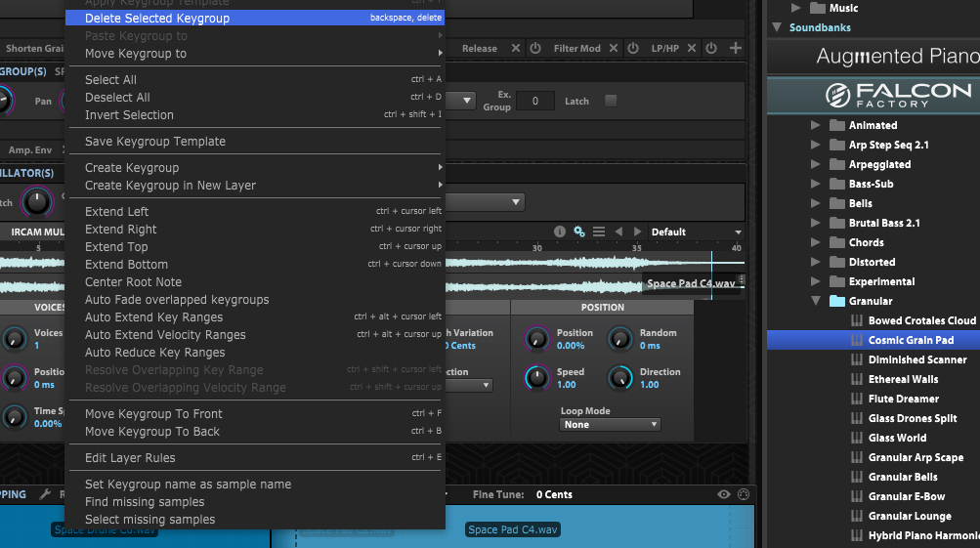Screen dimensions: 980x548
Task: Choose Invert Selection
Action: 255,115
